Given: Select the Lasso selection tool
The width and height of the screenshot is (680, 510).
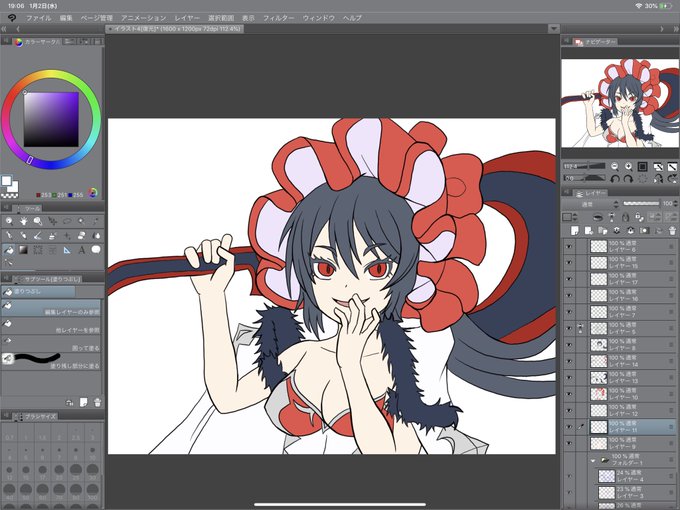Looking at the screenshot, I should click(67, 221).
